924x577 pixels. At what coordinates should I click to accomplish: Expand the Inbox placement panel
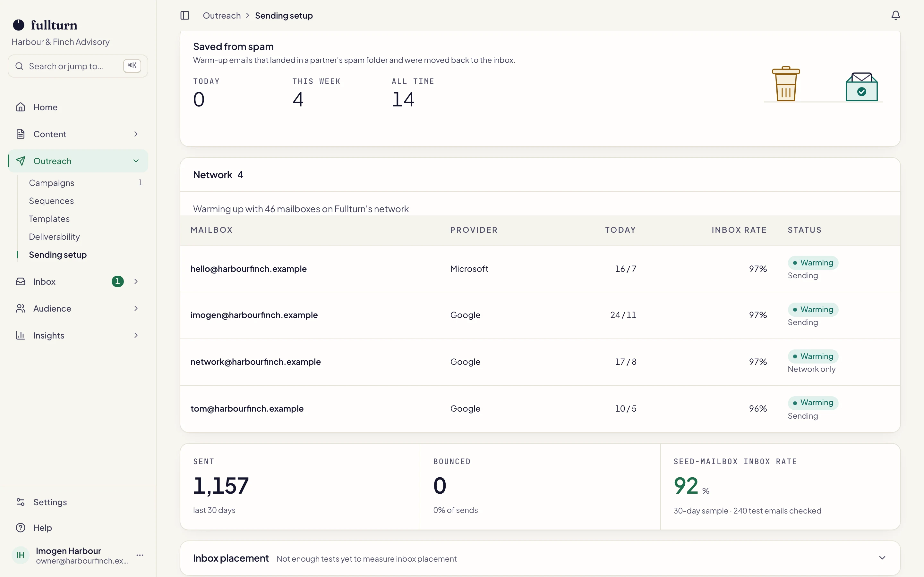click(882, 558)
